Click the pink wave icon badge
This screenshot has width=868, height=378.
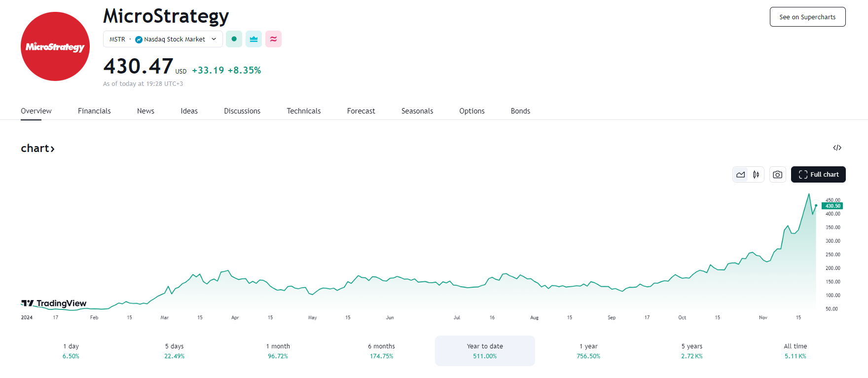click(273, 39)
